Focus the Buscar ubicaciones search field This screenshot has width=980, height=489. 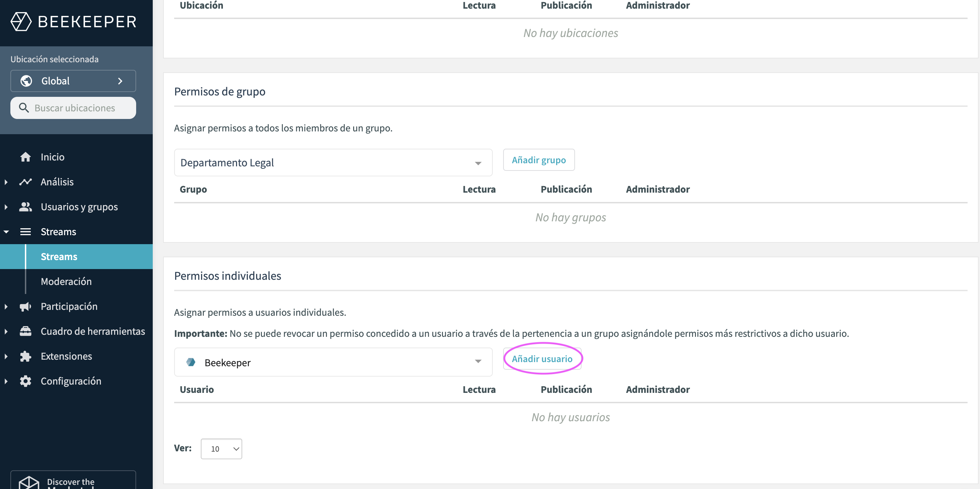pos(73,108)
